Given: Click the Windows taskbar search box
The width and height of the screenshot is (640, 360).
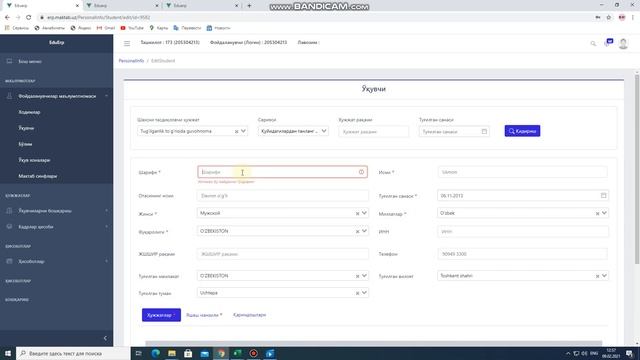Looking at the screenshot, I should pyautogui.click(x=73, y=353).
